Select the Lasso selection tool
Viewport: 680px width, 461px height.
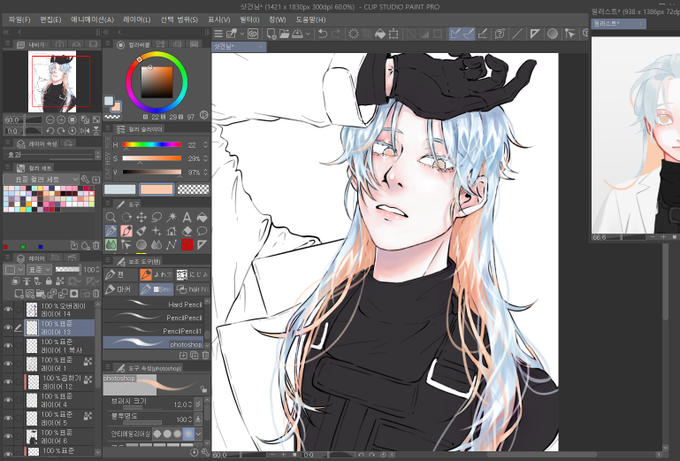pos(157,217)
